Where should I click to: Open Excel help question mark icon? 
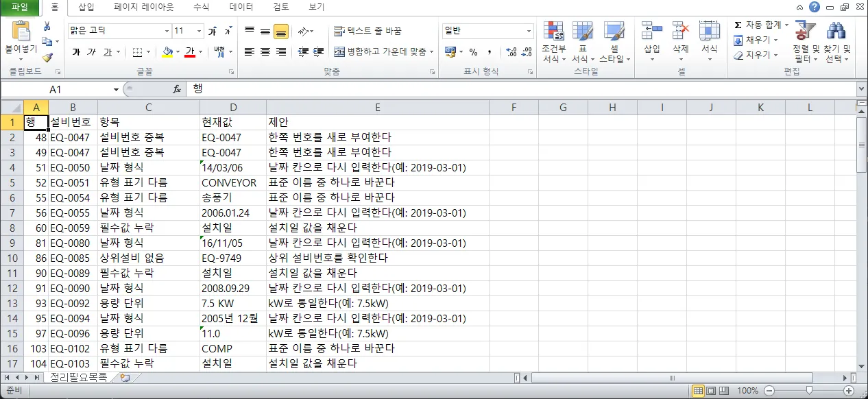point(814,7)
